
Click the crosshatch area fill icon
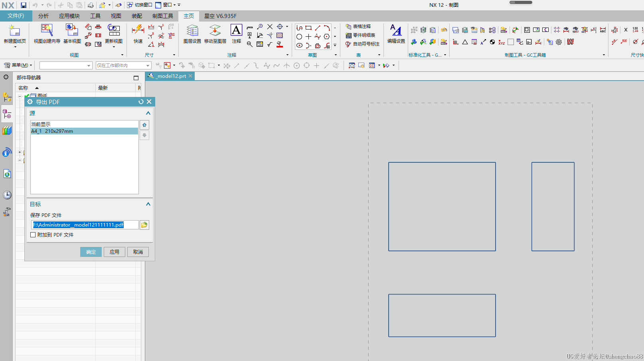tap(280, 36)
